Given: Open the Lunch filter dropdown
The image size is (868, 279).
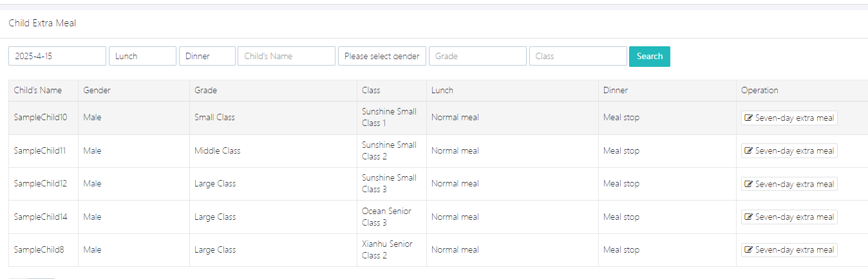Looking at the screenshot, I should [x=142, y=56].
